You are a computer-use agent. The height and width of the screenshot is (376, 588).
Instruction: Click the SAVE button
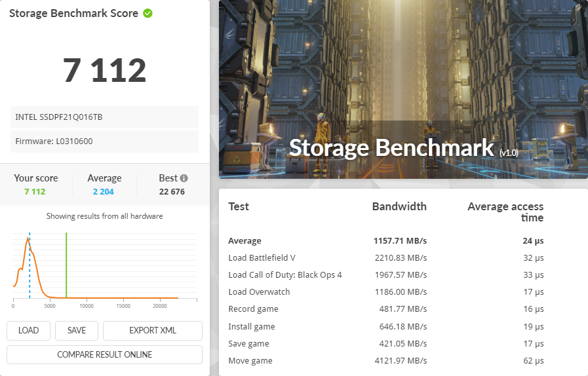(77, 331)
